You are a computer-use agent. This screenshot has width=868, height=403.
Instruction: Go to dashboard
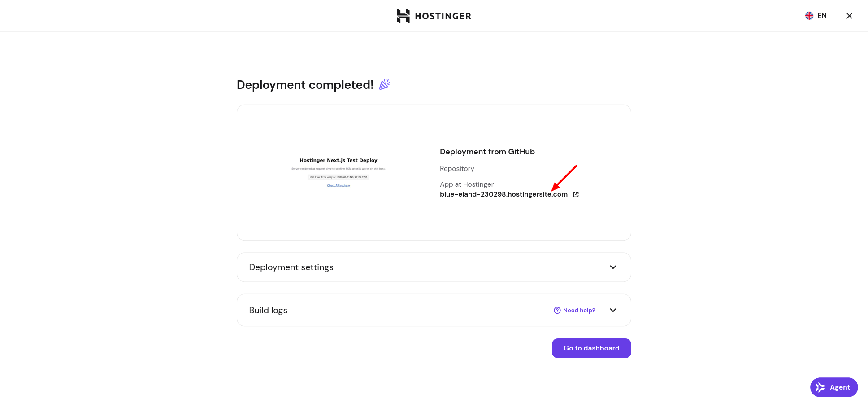click(591, 348)
